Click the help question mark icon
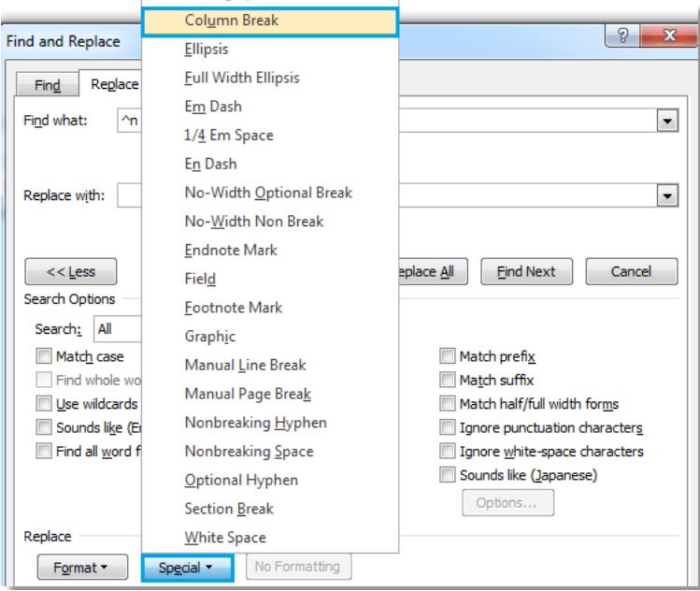This screenshot has width=700, height=591. [622, 36]
